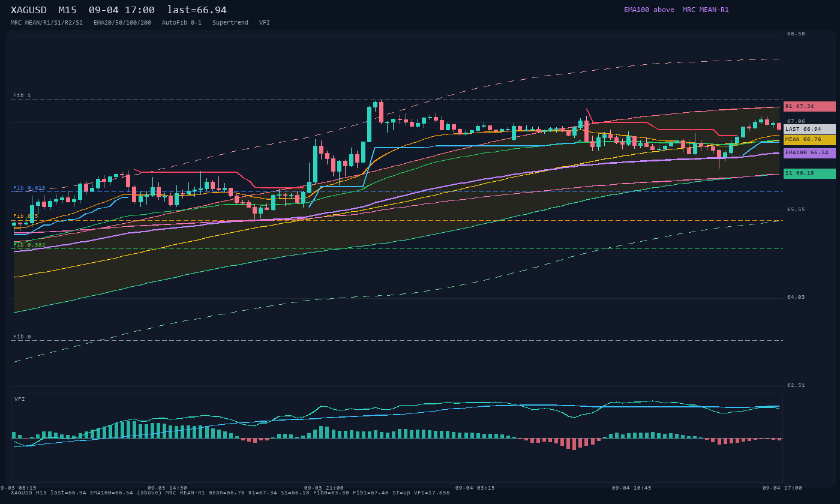Viewport: 840px width, 504px height.
Task: Select the EMA20/50/100/200 indicator label
Action: tap(122, 23)
